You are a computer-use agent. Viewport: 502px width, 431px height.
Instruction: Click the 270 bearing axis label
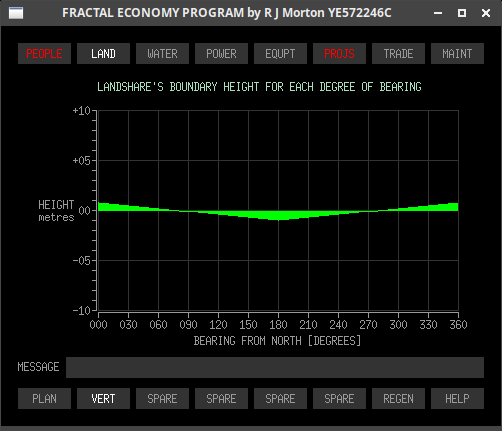pos(369,325)
